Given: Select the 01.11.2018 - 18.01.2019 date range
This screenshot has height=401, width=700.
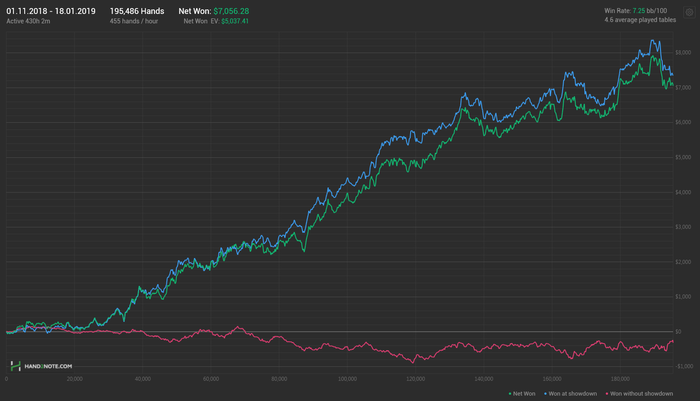Looking at the screenshot, I should pos(51,11).
